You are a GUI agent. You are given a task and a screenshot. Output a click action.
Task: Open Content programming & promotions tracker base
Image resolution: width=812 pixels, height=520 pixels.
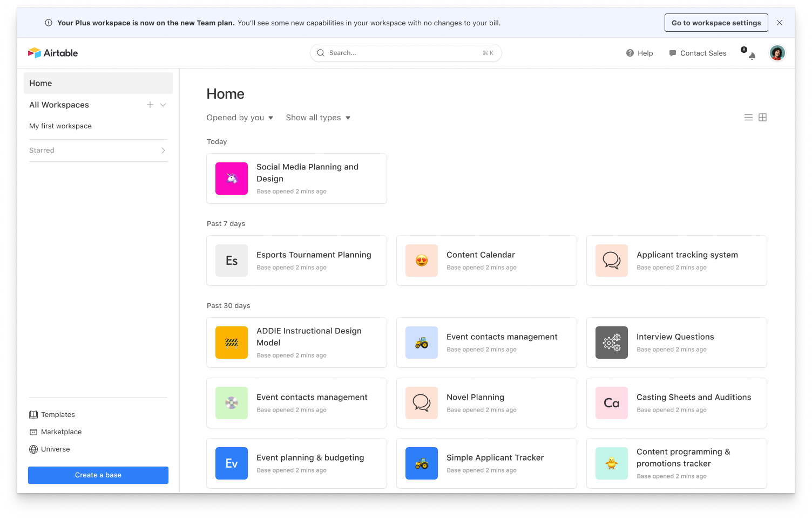click(676, 463)
